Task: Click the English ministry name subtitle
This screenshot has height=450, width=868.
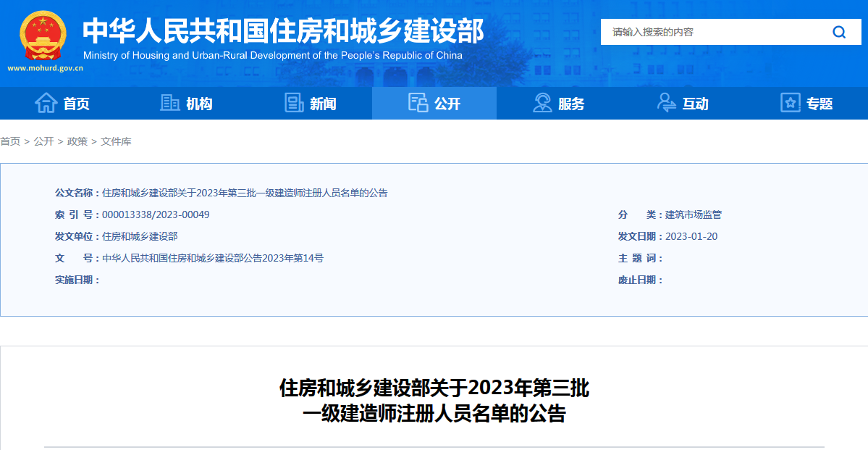Action: tap(272, 55)
